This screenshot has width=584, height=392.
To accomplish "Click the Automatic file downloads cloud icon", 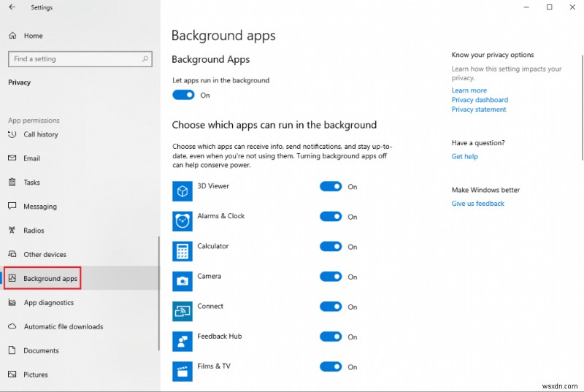I will coord(12,326).
